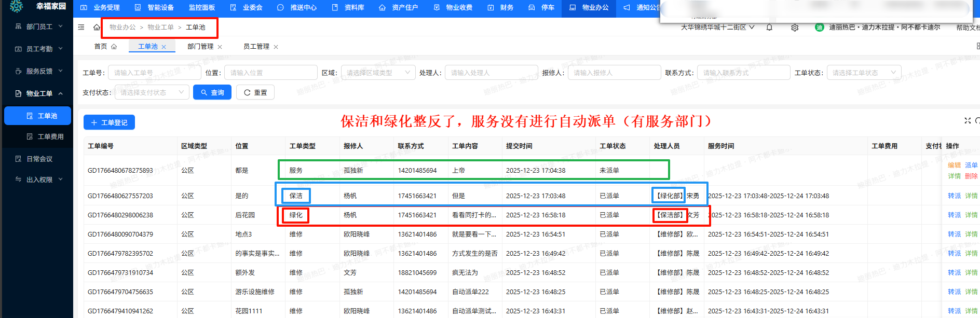980x318 pixels.
Task: Open the 支付状态 dropdown
Action: coord(152,92)
